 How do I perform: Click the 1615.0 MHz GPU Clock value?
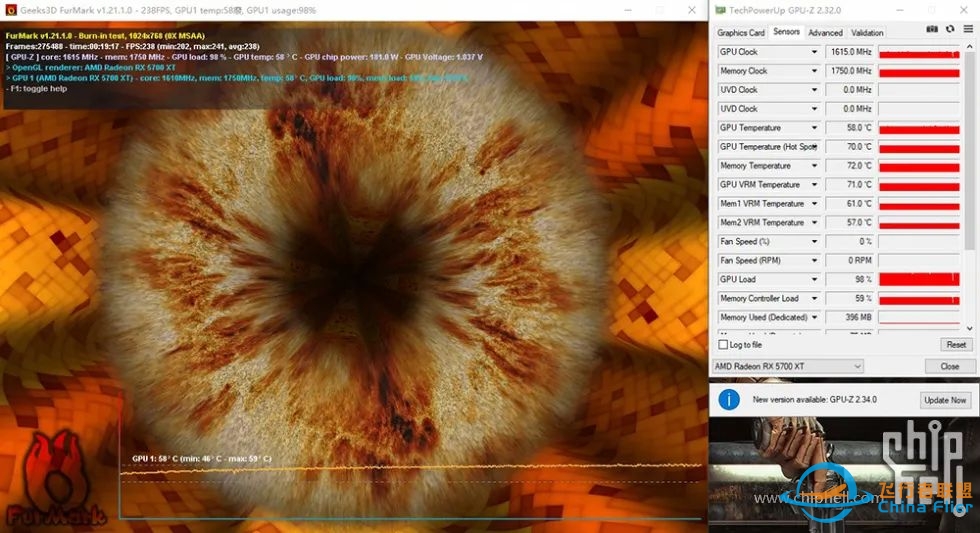850,52
